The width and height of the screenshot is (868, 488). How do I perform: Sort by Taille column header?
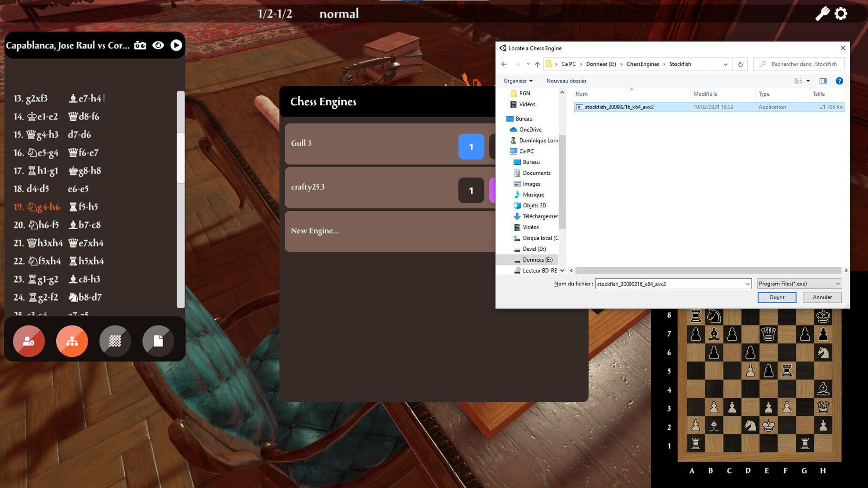tap(818, 94)
